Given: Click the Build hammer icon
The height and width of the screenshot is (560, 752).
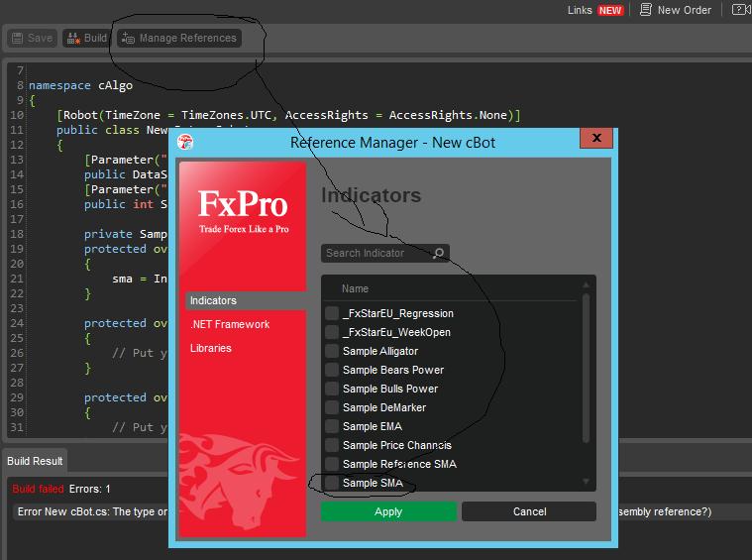Looking at the screenshot, I should click(x=73, y=38).
